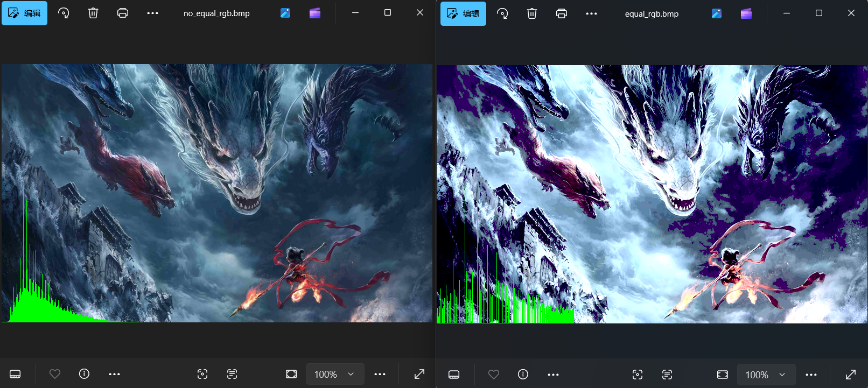The image size is (868, 388).
Task: Favorite the image in equal_rgb.bmp window
Action: tap(494, 375)
